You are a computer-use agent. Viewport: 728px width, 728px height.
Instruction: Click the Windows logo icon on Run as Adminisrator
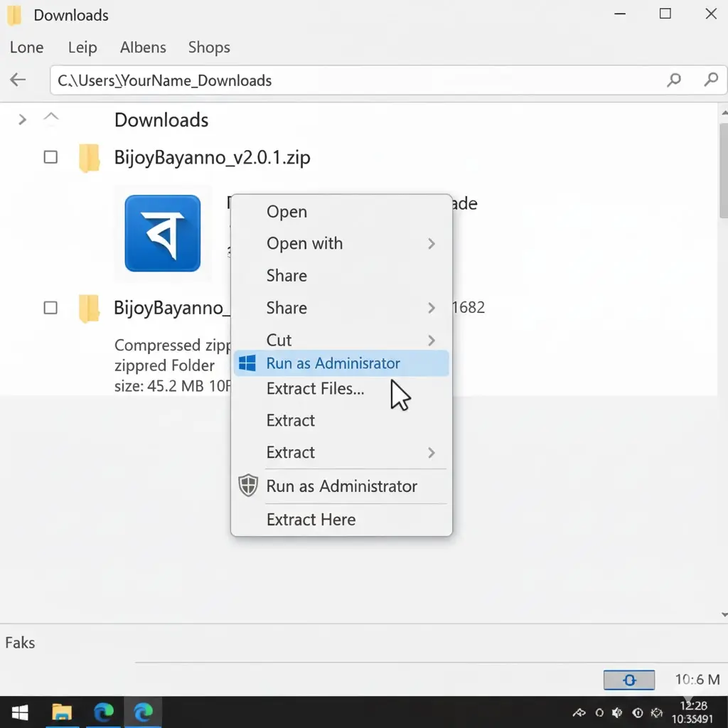(247, 363)
